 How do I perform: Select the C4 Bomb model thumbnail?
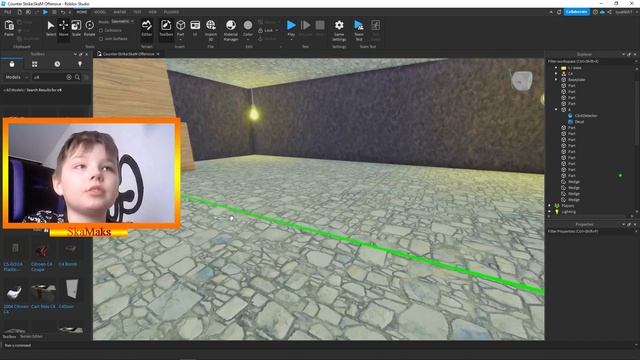70,249
